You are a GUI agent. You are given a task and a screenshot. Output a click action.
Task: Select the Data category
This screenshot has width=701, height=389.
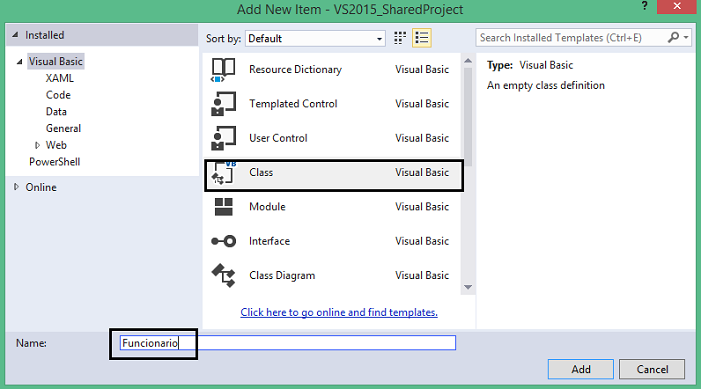pos(56,111)
